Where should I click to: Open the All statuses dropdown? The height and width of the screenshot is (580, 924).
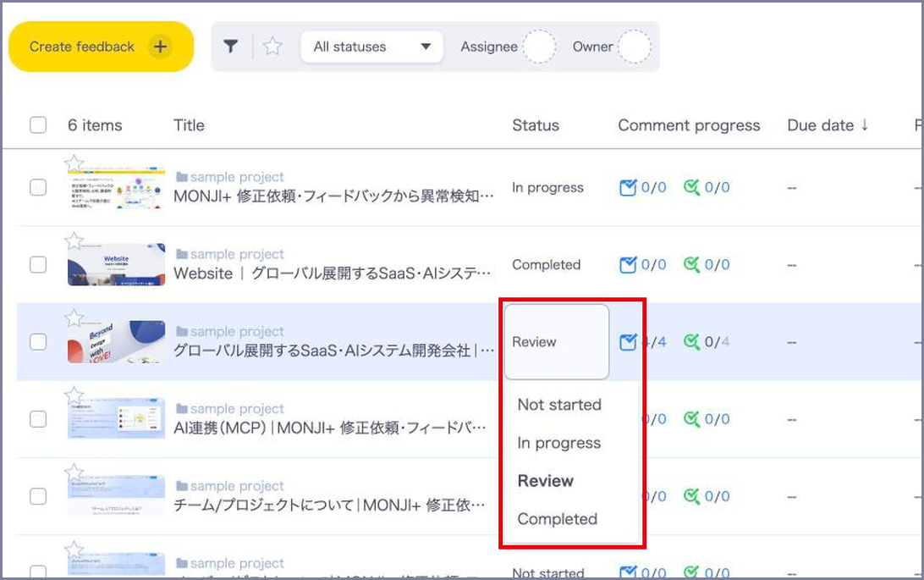[371, 47]
